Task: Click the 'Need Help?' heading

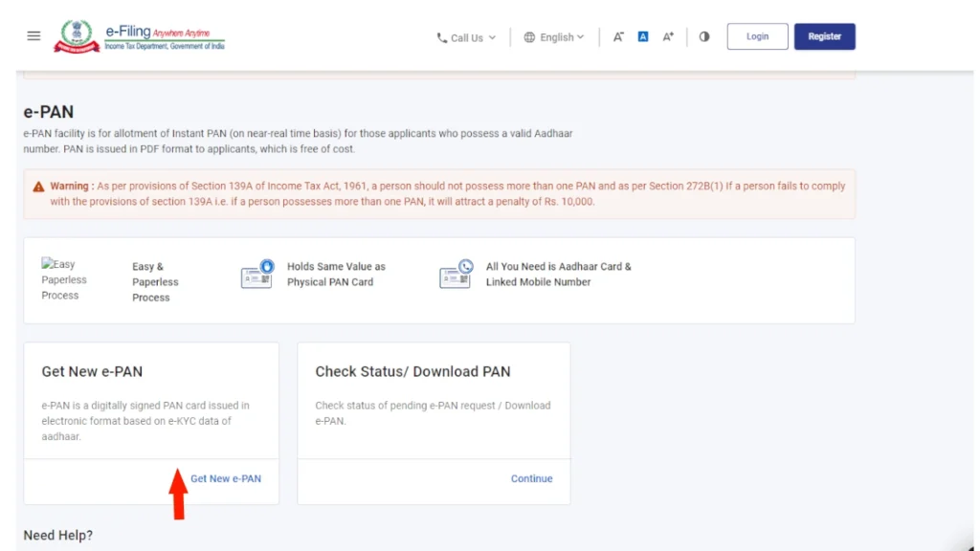Action: [58, 536]
